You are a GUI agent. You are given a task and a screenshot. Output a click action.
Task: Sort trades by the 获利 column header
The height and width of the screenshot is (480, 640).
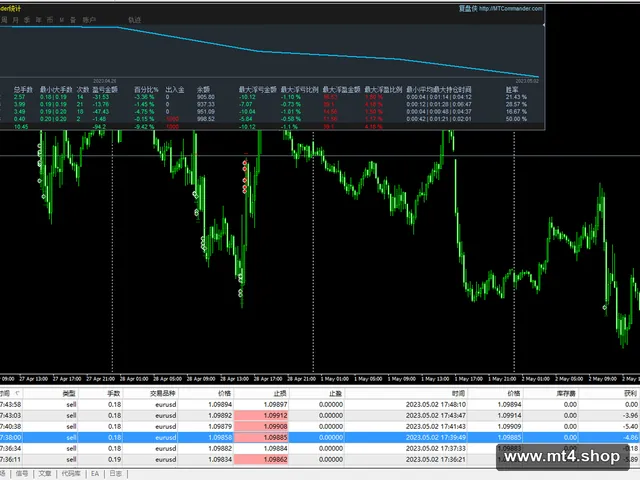coord(631,393)
